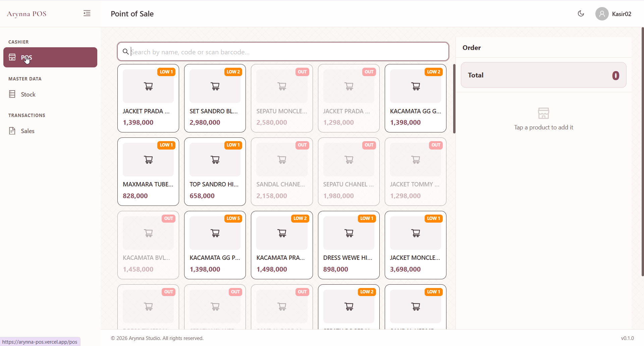
Task: Add SET SANDRO BL... product to order
Action: [215, 98]
